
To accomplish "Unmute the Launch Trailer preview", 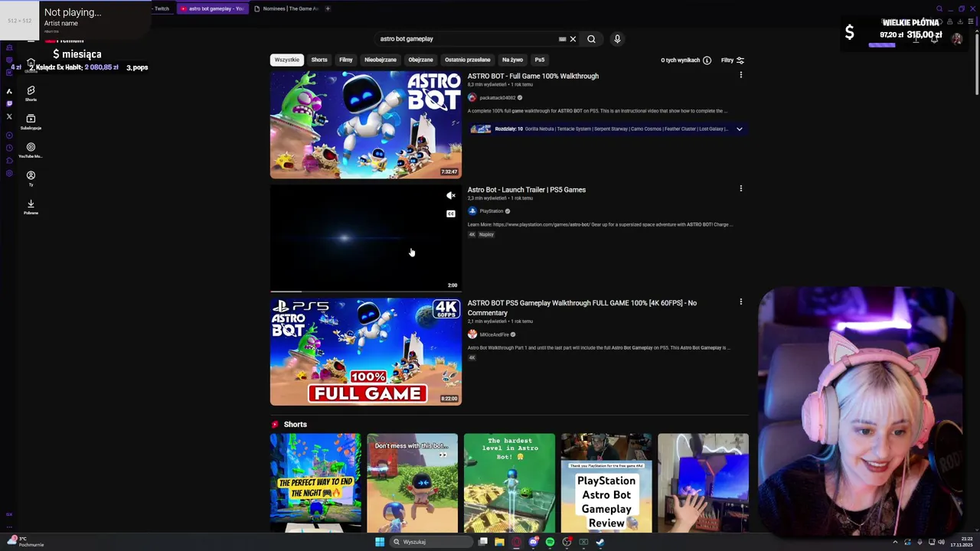I will pyautogui.click(x=451, y=196).
